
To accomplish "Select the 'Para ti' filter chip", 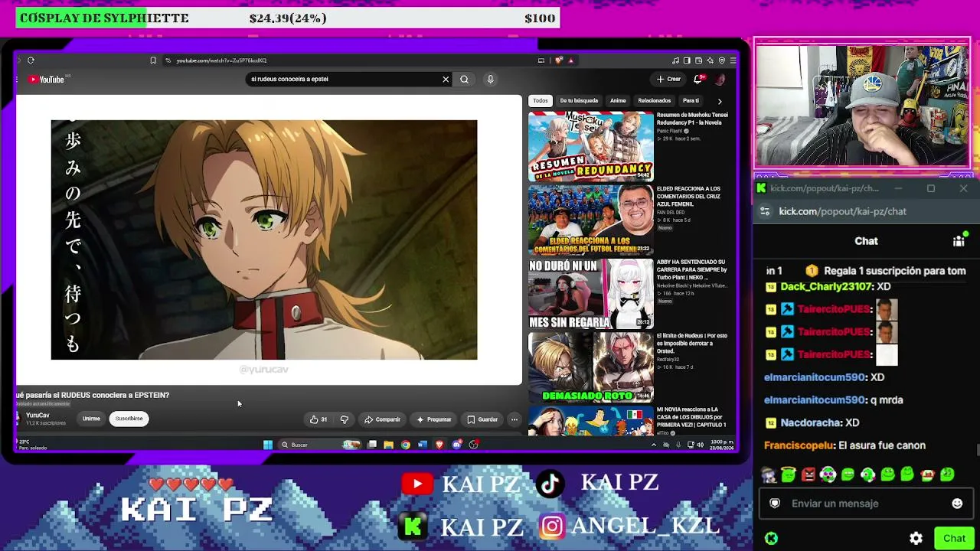I will [691, 101].
